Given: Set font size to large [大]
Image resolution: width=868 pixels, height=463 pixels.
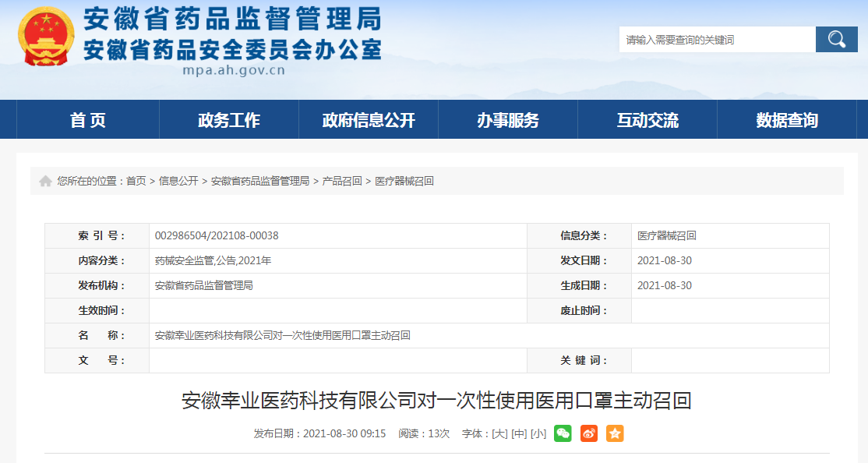Looking at the screenshot, I should 500,433.
